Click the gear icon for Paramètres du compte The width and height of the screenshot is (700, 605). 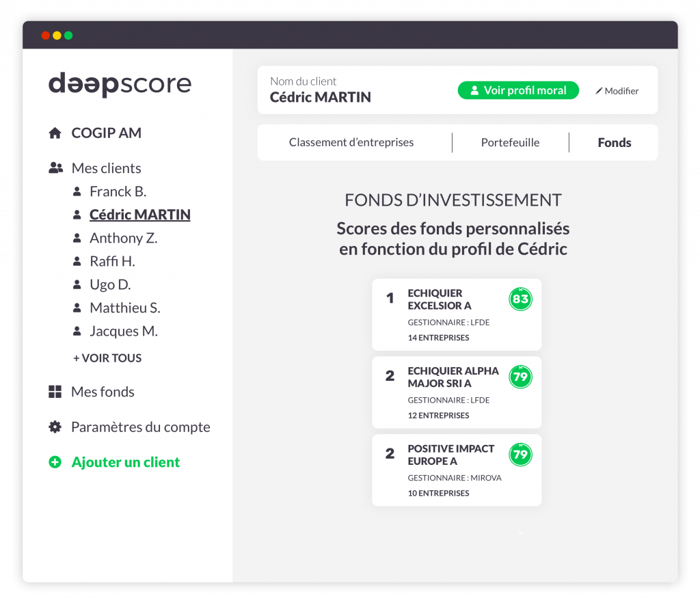[55, 427]
